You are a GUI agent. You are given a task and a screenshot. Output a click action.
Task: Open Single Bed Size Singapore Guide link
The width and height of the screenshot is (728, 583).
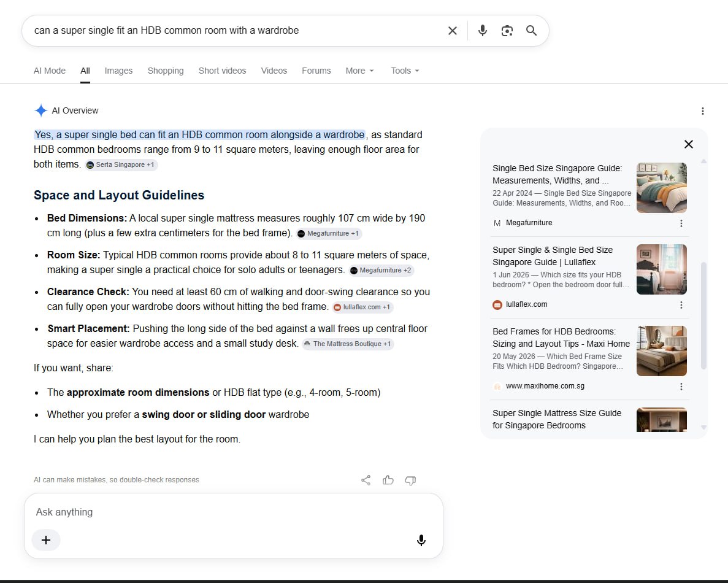[x=557, y=174]
